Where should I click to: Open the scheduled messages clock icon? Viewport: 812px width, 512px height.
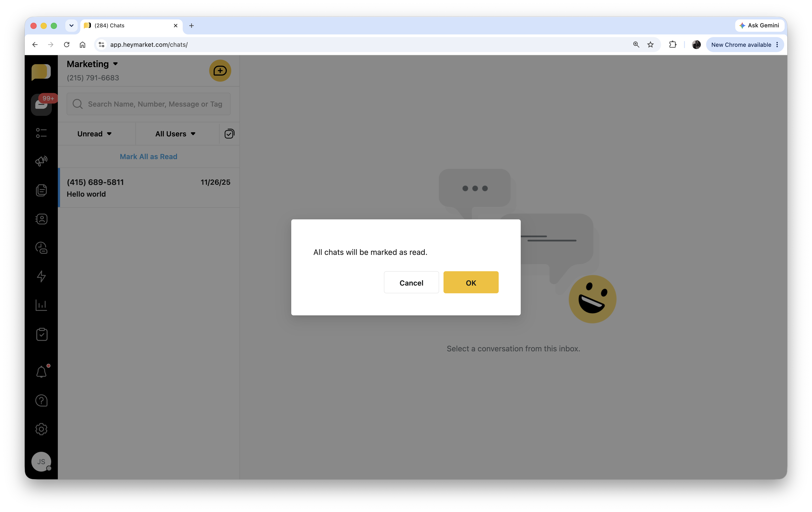pos(41,248)
